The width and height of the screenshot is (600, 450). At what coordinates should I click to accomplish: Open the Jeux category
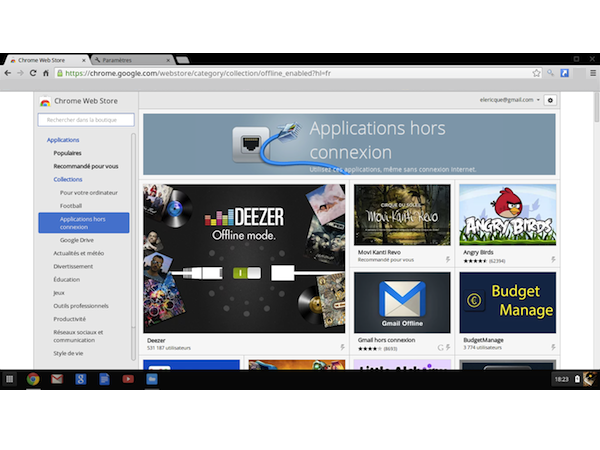coord(59,293)
